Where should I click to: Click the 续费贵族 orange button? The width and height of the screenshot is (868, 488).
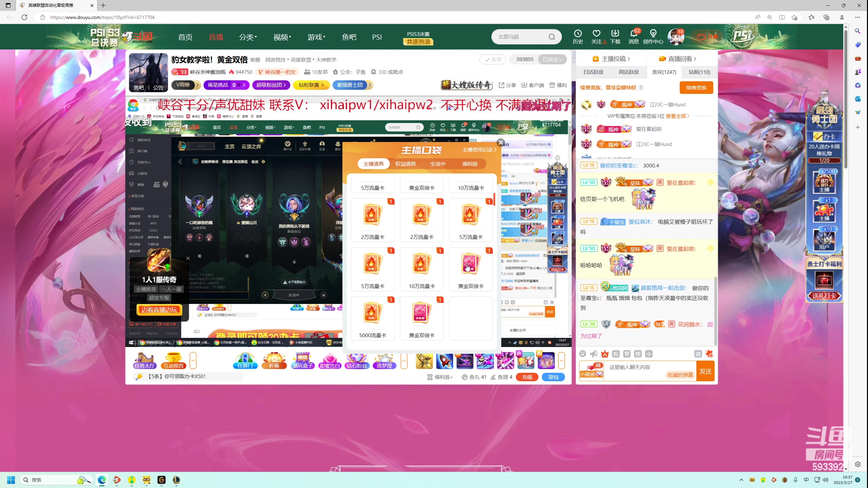coord(696,87)
